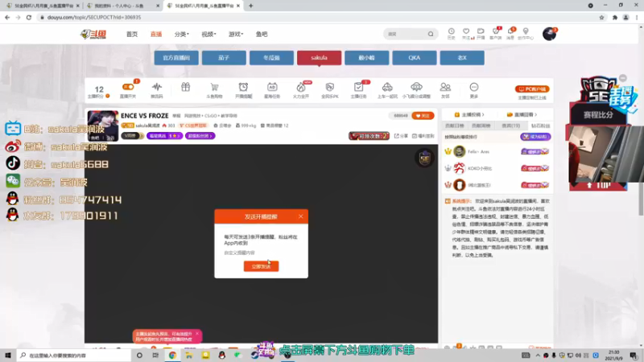Open Chrome extensions puzzle icon
644x362 pixels.
tap(615, 17)
